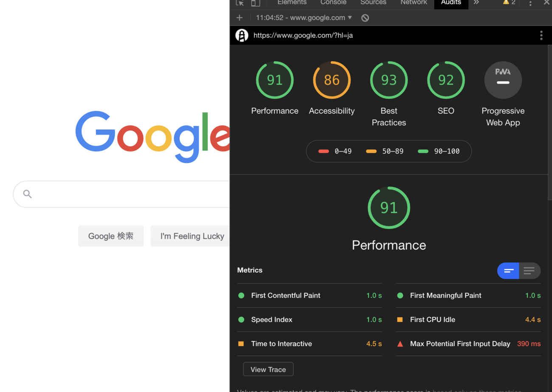
Task: Toggle the device toolbar icon
Action: pyautogui.click(x=256, y=3)
